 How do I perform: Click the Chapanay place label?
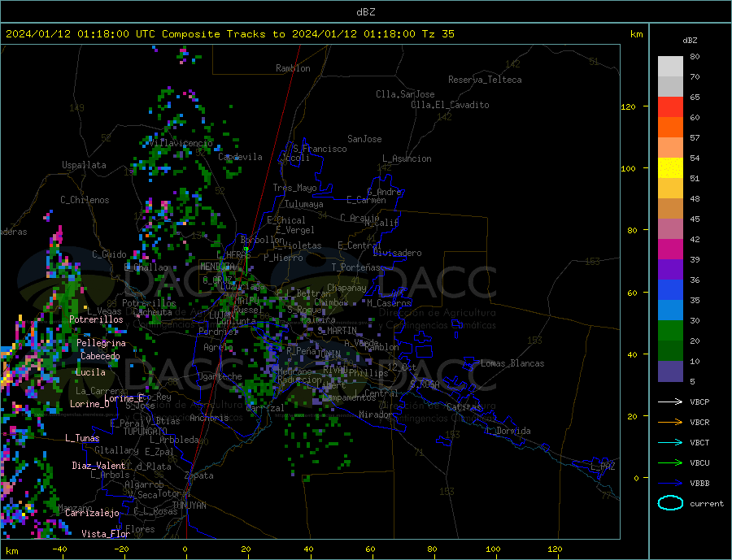pos(346,288)
